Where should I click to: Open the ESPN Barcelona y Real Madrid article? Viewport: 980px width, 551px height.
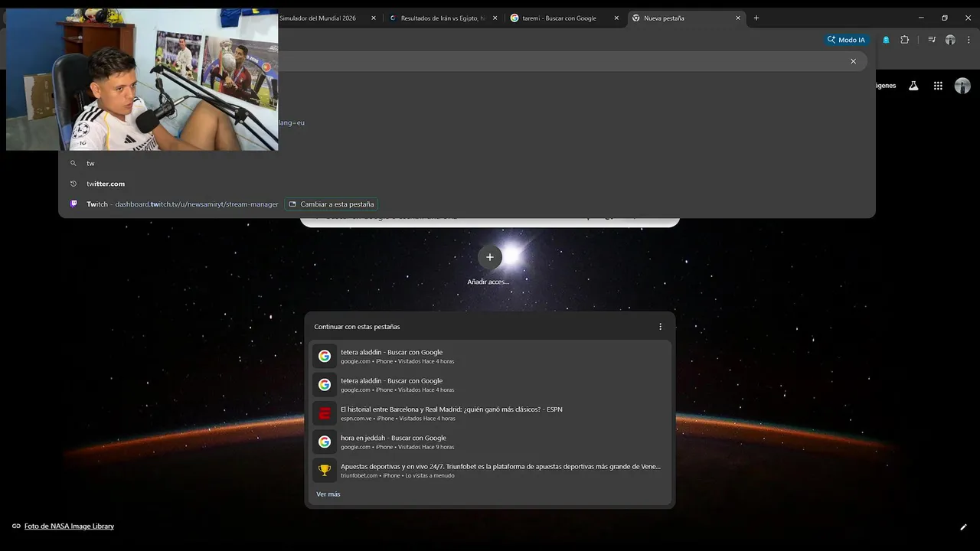[490, 413]
